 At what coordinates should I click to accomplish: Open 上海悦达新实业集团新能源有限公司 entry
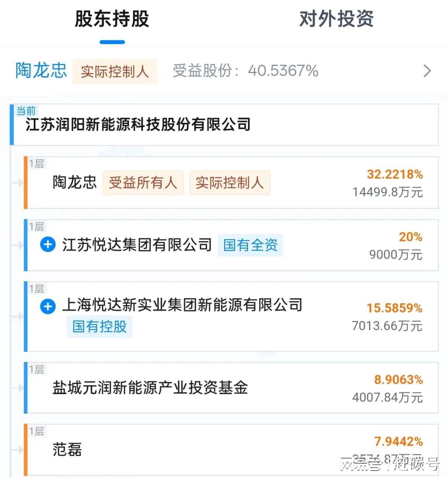[x=182, y=305]
